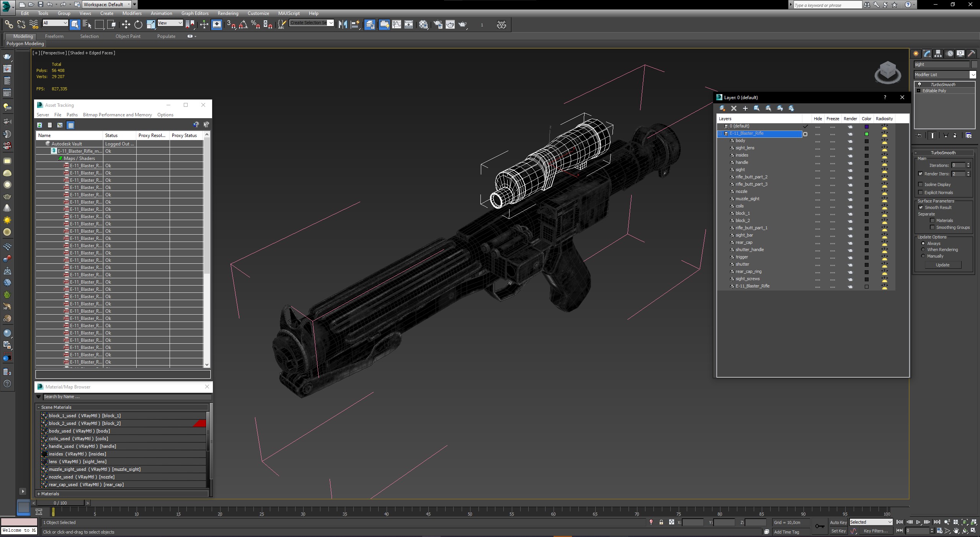Select the Manually update option
980x537 pixels.
[x=923, y=256]
